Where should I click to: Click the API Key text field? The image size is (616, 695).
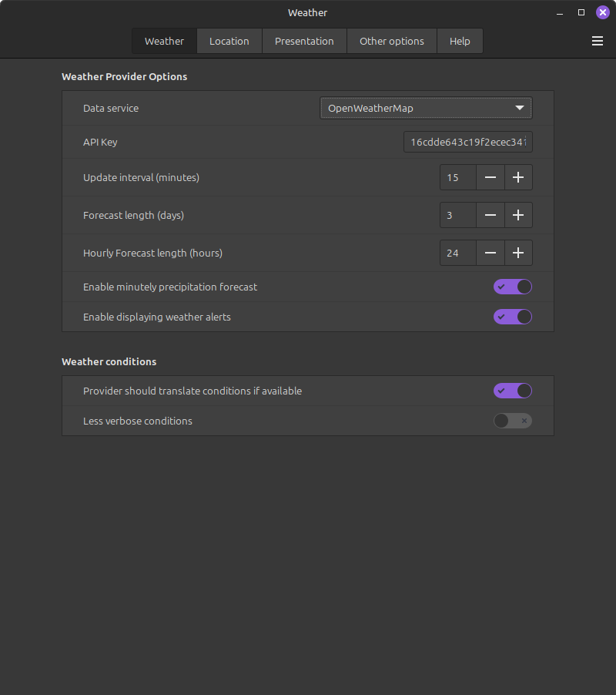coord(467,142)
